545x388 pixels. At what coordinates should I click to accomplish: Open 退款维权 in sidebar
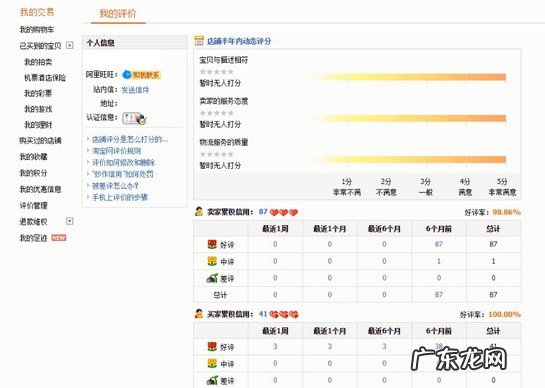click(33, 221)
